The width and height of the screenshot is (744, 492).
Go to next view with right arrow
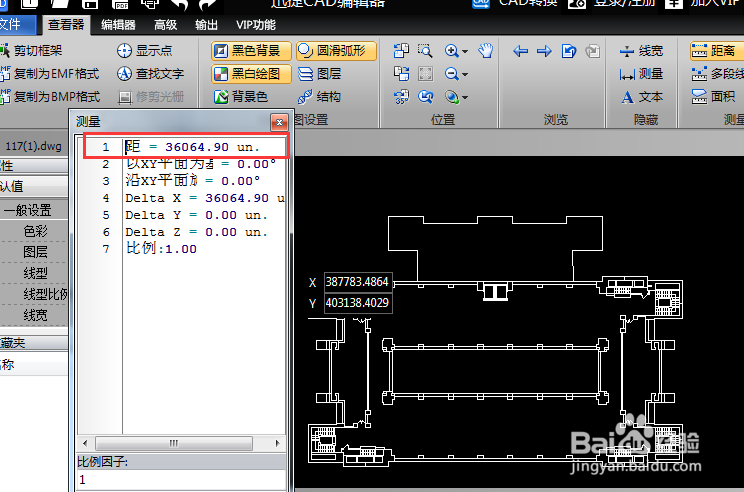click(x=544, y=51)
